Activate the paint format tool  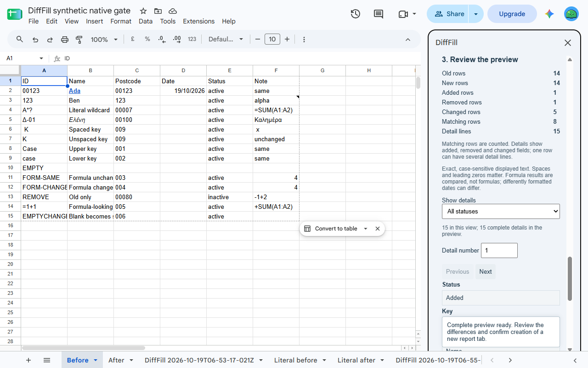click(79, 40)
